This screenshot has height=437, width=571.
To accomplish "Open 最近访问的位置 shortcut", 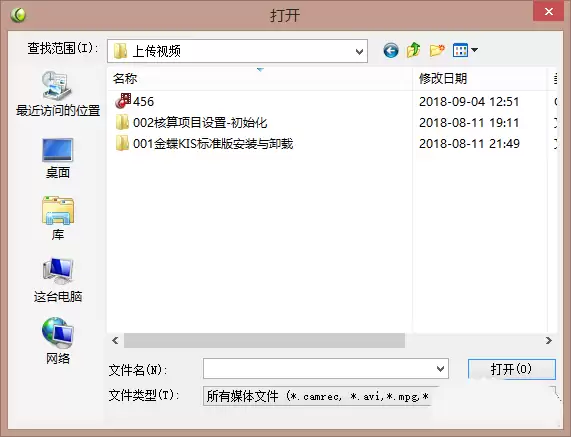I will 58,94.
